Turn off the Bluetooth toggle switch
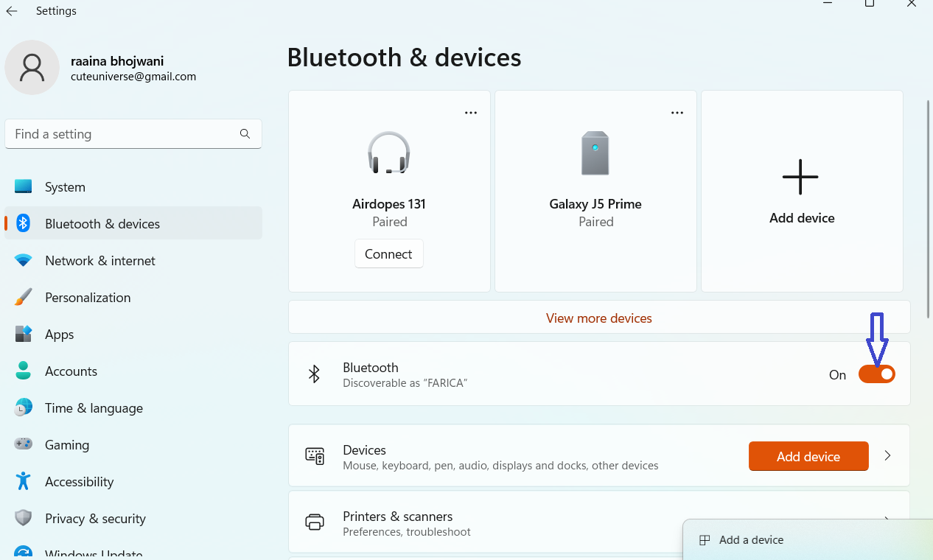 pyautogui.click(x=876, y=374)
